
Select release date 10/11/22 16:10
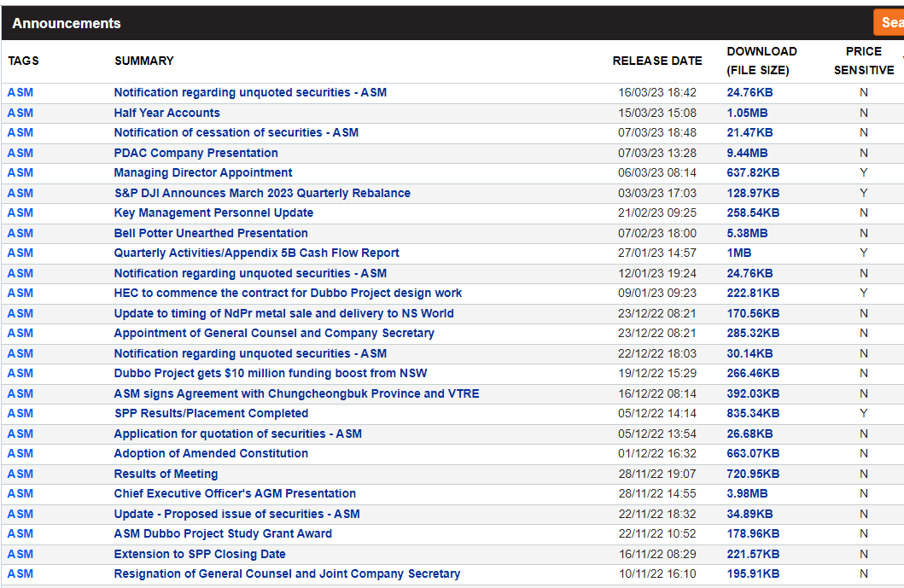click(657, 573)
